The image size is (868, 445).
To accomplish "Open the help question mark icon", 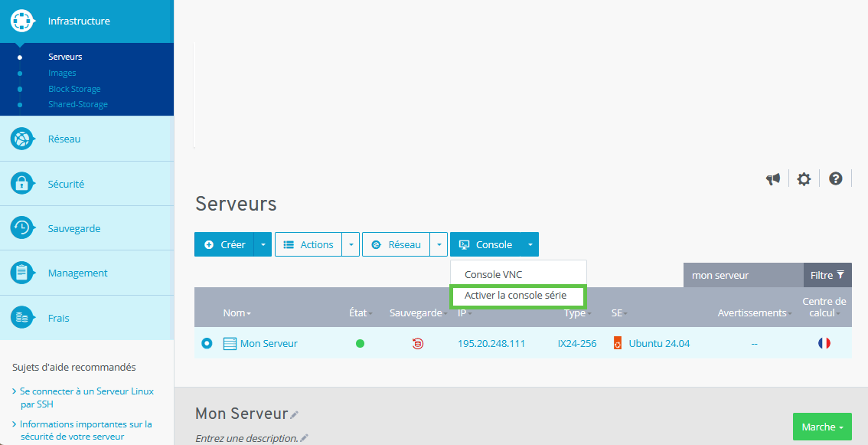I will point(835,178).
